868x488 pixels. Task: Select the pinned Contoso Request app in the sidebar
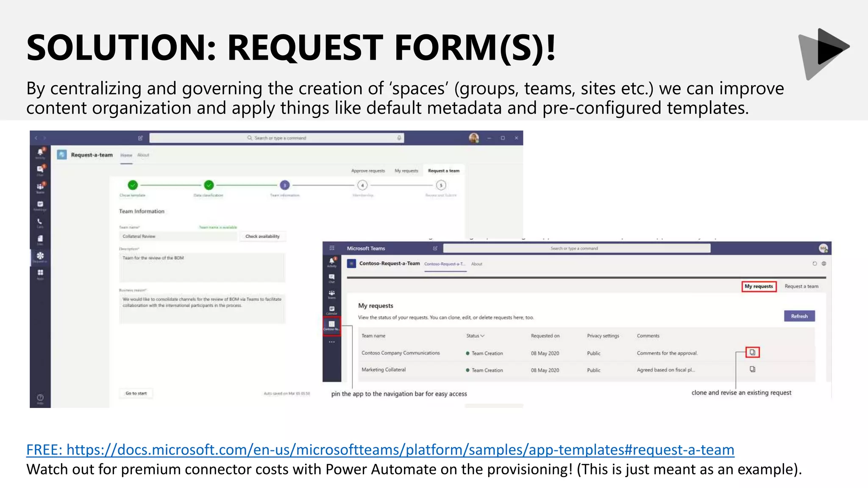[x=332, y=326]
